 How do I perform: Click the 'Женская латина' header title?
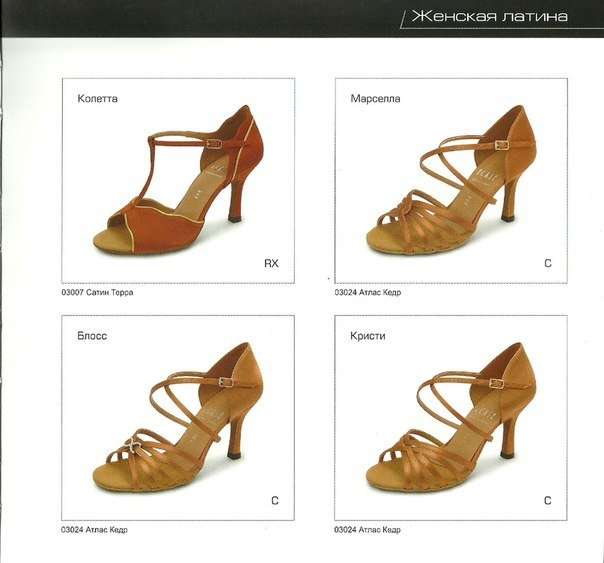point(490,16)
